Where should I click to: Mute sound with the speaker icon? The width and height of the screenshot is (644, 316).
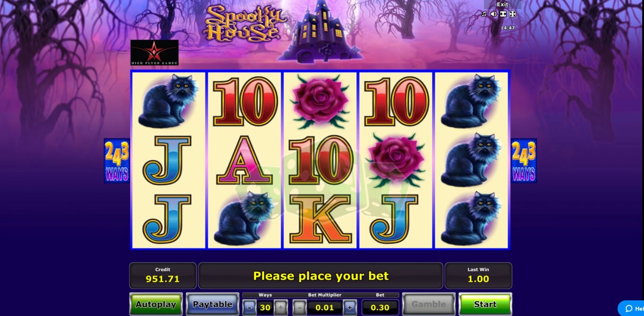(x=494, y=14)
